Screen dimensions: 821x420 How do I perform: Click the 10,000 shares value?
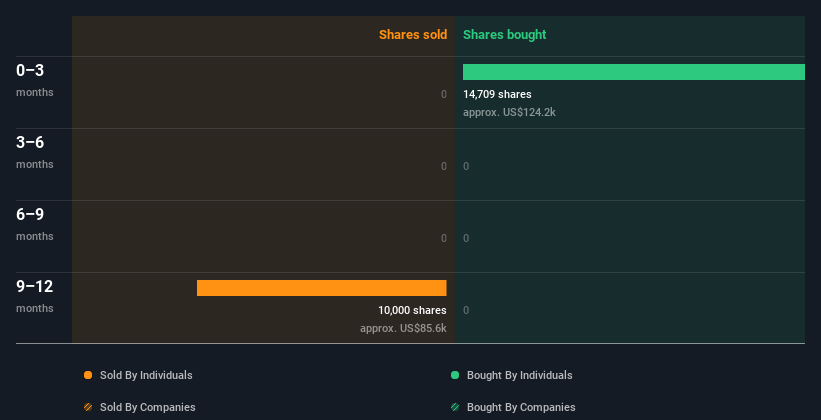[412, 310]
